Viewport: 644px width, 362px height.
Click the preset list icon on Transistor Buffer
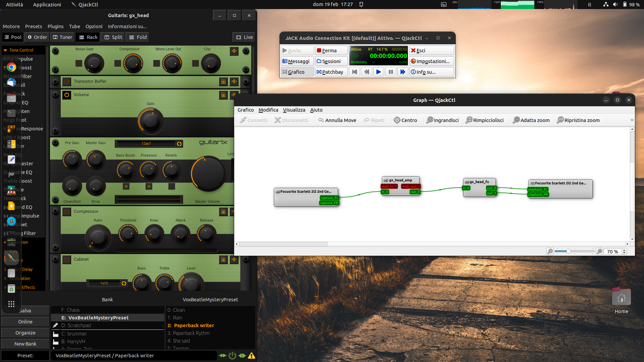[223, 81]
